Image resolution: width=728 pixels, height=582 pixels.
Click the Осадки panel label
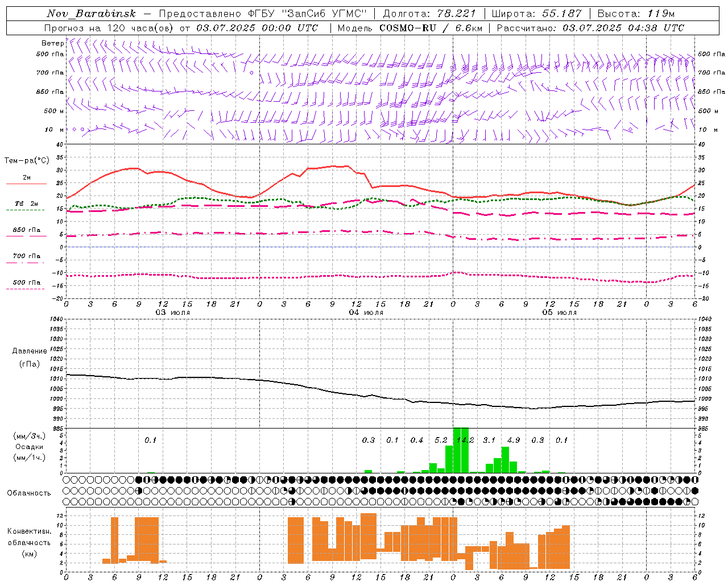(29, 447)
